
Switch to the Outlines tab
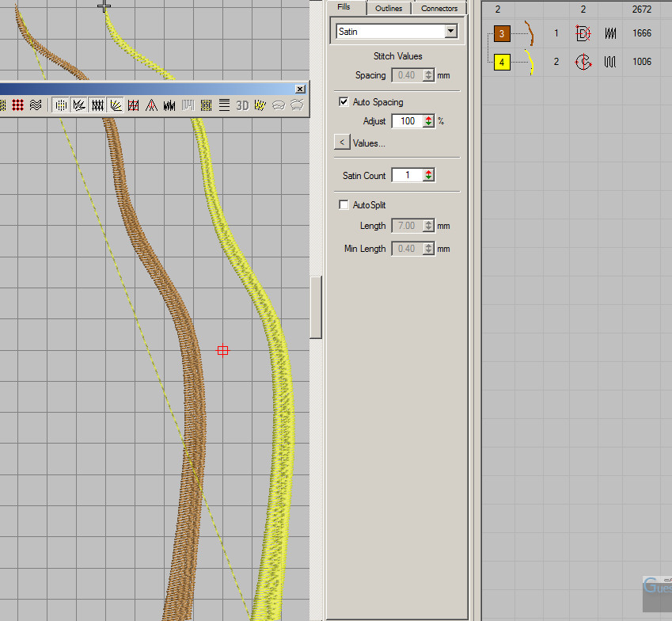coord(389,9)
